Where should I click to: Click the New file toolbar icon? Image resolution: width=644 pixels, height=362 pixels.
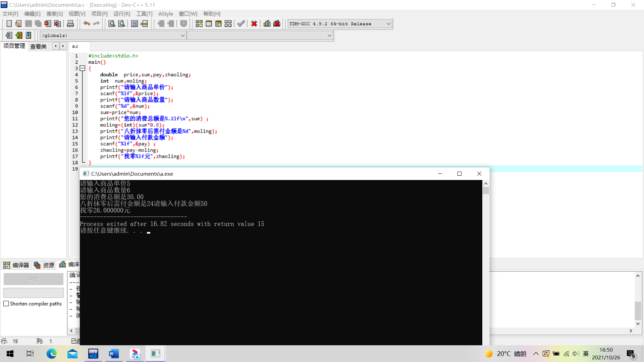[x=9, y=24]
